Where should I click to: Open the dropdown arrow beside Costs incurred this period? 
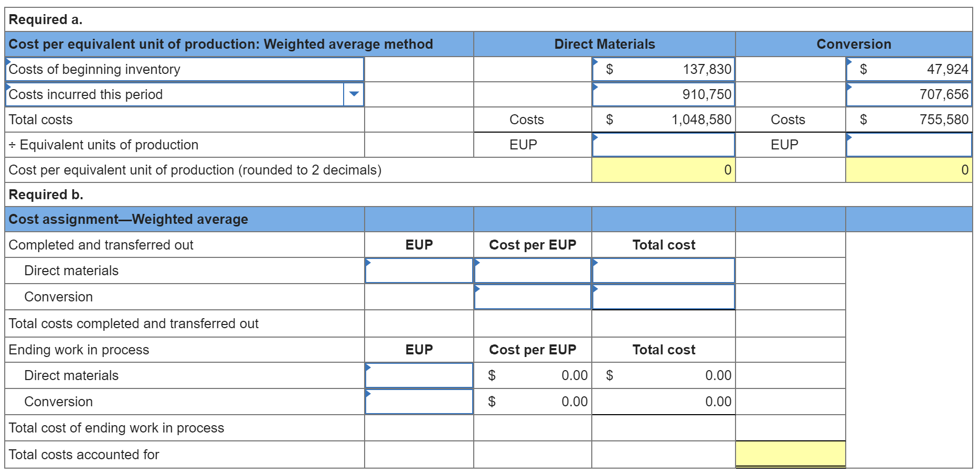354,94
